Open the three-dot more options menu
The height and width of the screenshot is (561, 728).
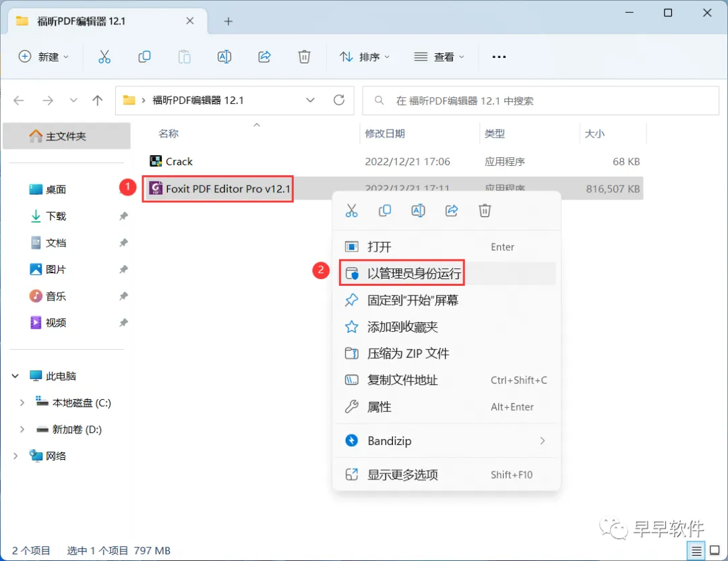click(499, 57)
